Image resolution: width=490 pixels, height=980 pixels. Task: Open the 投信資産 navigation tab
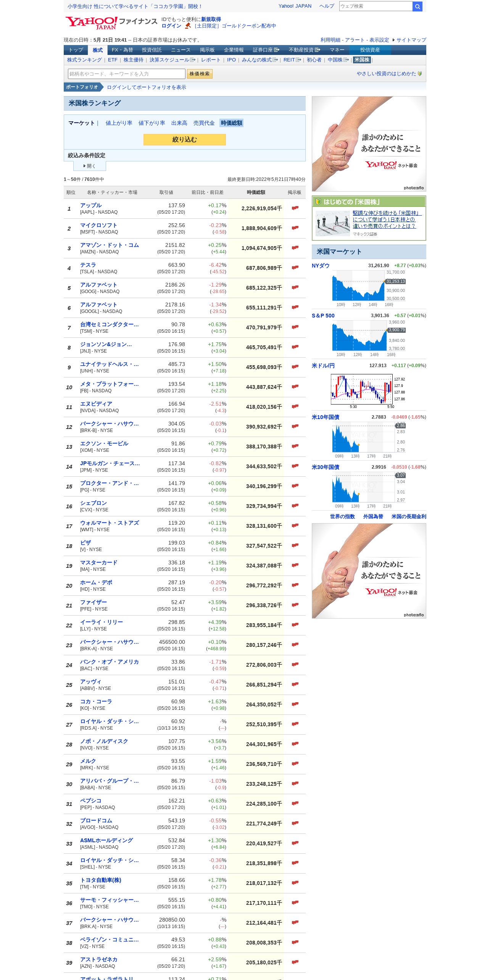[370, 50]
